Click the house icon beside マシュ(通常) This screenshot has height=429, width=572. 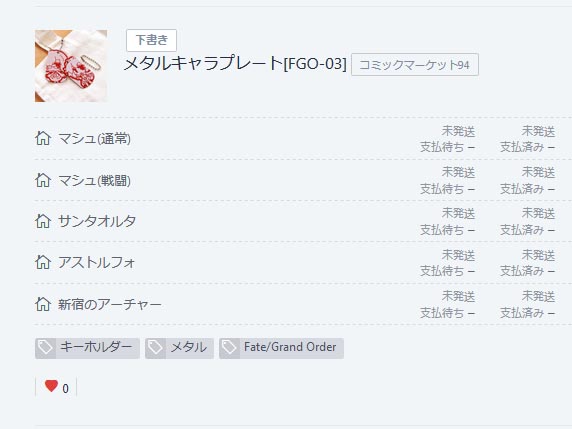43,138
